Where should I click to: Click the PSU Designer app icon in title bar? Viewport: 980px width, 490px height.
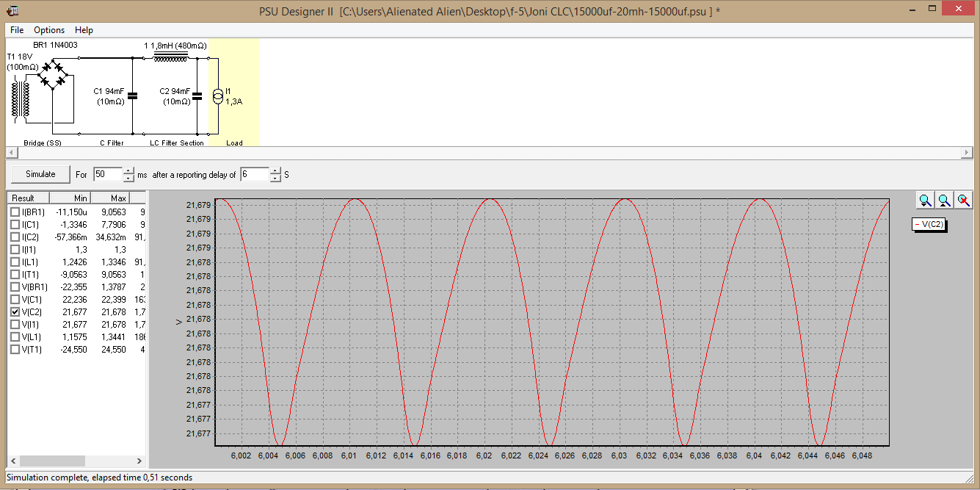click(x=12, y=10)
